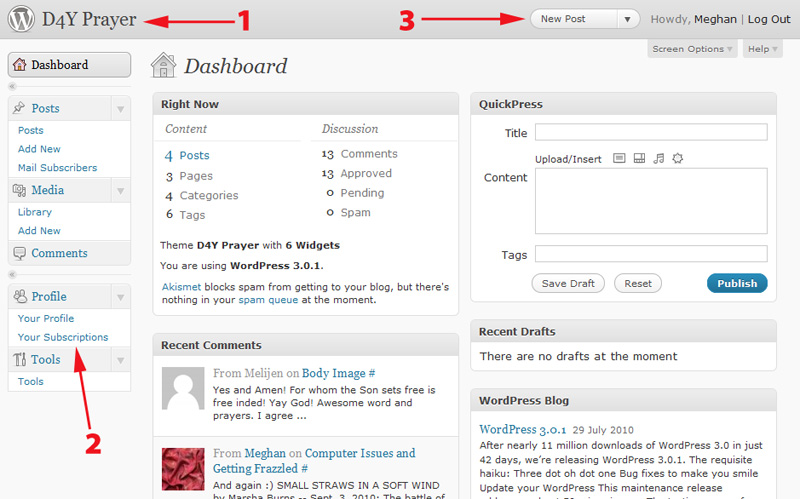Click Meghan's red avatar thumbnail
The width and height of the screenshot is (800, 499).
click(183, 469)
